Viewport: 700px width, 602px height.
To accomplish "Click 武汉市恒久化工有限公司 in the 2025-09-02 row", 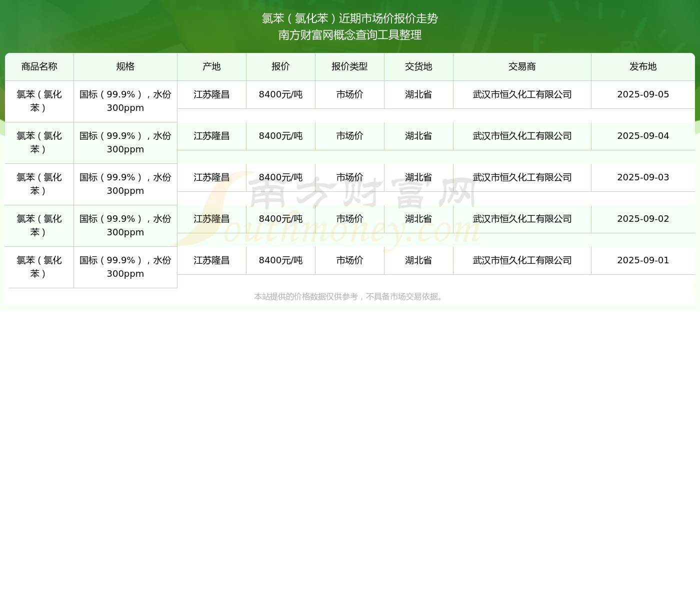I will click(522, 219).
